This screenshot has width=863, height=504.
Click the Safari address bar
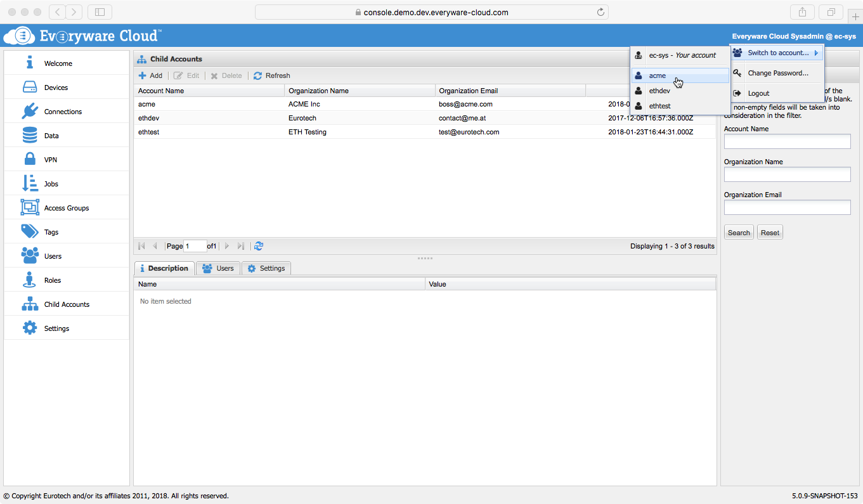(431, 12)
